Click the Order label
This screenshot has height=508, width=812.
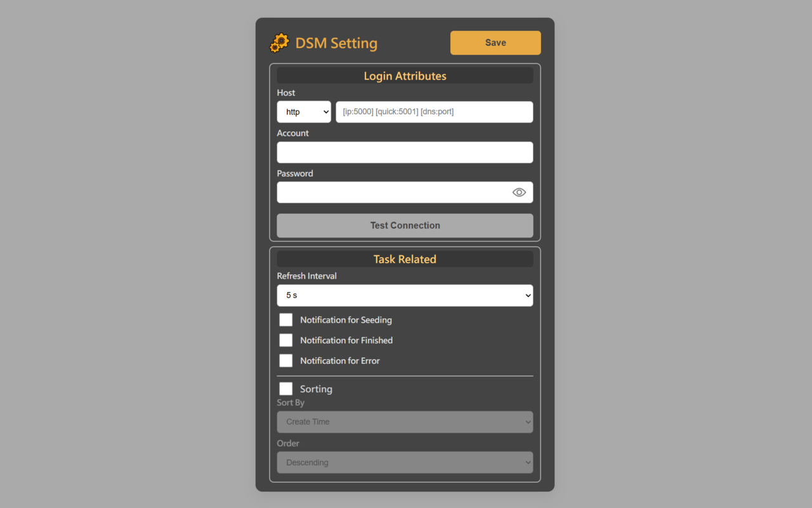[x=288, y=443]
